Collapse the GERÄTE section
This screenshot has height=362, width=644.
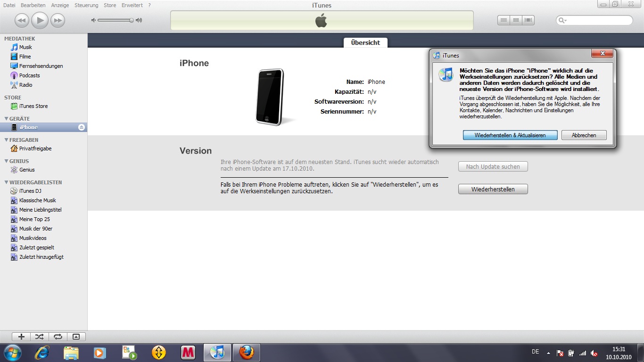pos(6,119)
